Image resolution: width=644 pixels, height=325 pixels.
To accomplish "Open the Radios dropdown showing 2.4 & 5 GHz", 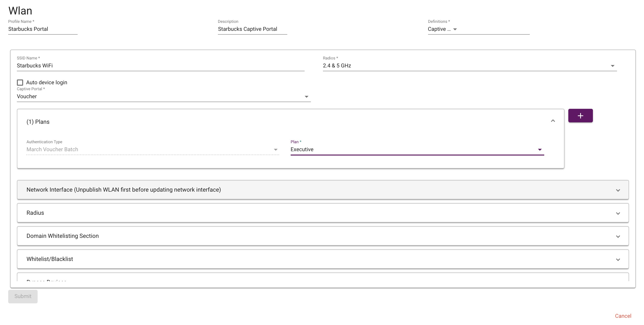I will (470, 66).
